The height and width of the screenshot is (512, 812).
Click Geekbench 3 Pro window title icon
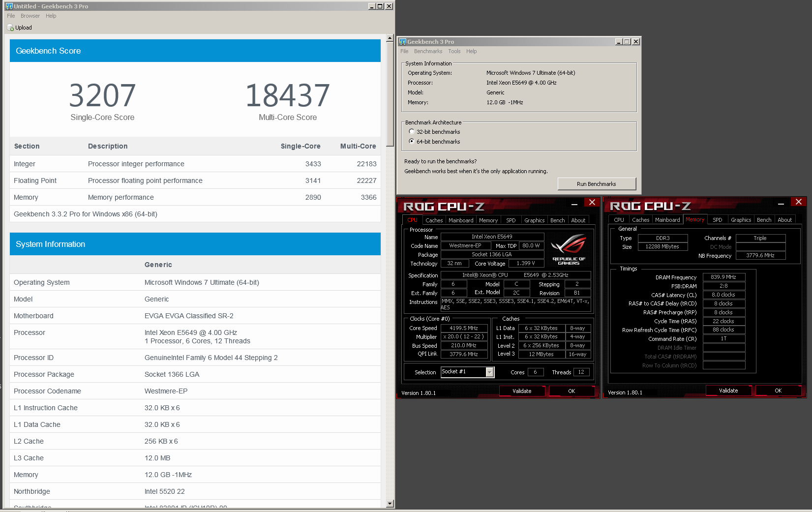pyautogui.click(x=402, y=42)
